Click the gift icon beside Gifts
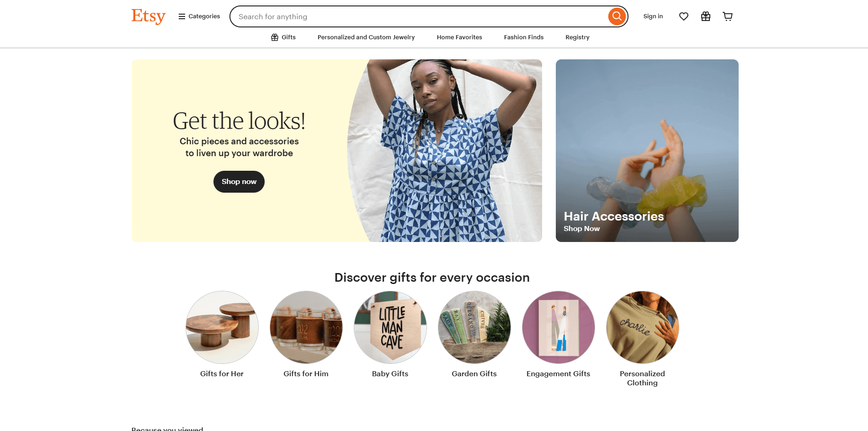The width and height of the screenshot is (868, 431). click(275, 37)
